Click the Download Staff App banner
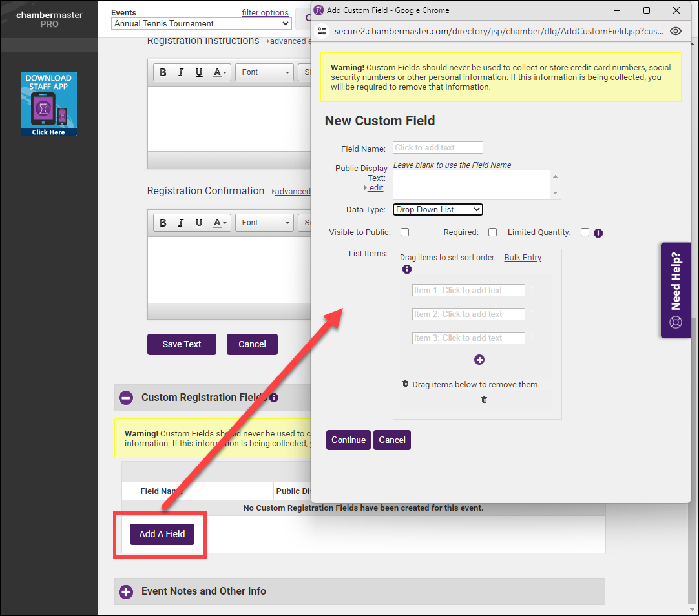Image resolution: width=699 pixels, height=616 pixels. 48,104
